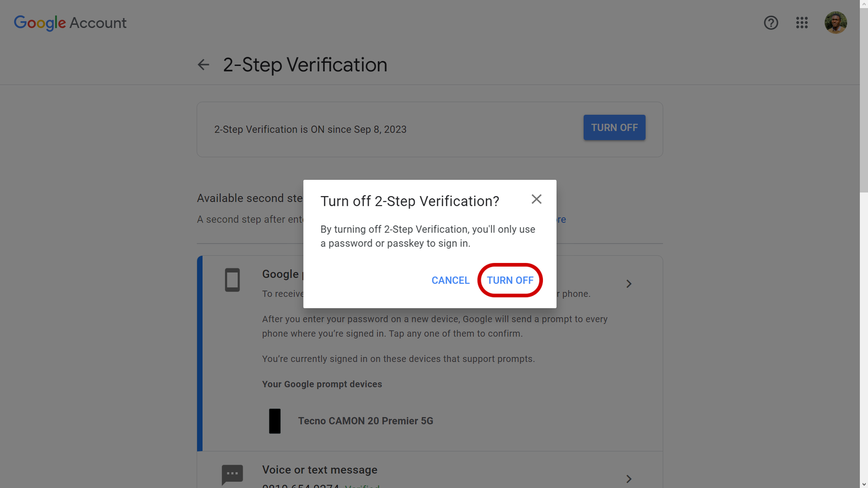
Task: Close the dialog with the X icon
Action: [536, 199]
